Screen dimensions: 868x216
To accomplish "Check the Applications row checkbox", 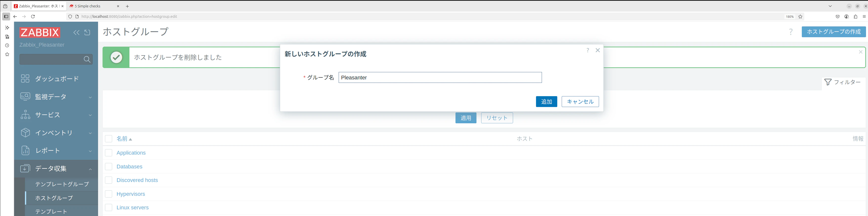I will click(108, 153).
